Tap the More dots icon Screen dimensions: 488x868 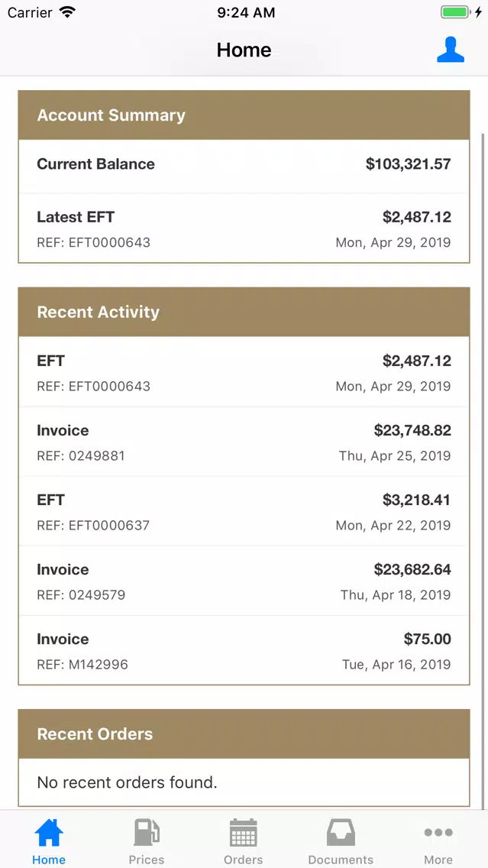(438, 832)
